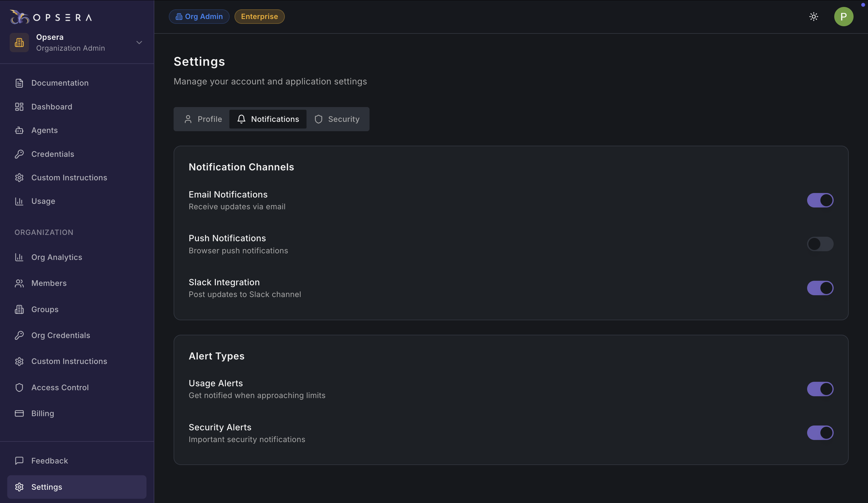
Task: Open Billing via the card icon
Action: pos(19,413)
